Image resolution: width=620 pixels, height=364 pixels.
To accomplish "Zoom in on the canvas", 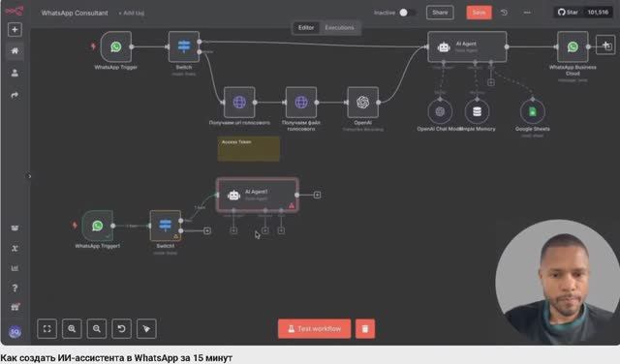I will tap(72, 329).
